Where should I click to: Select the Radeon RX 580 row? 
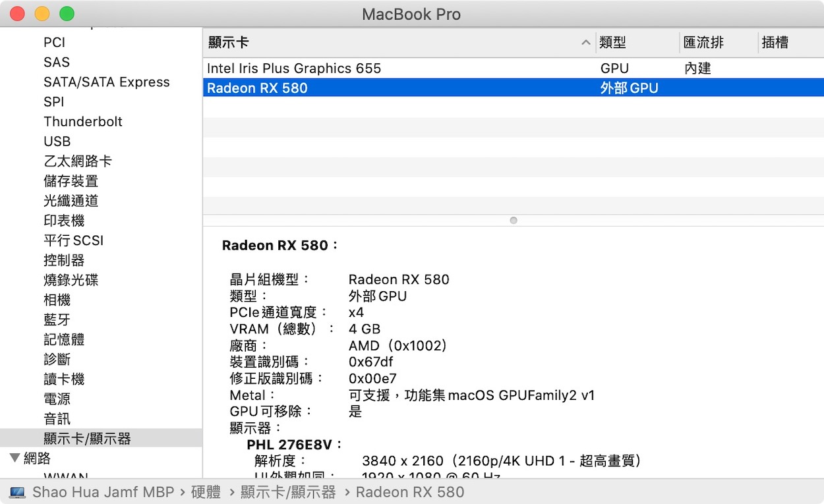click(x=257, y=88)
